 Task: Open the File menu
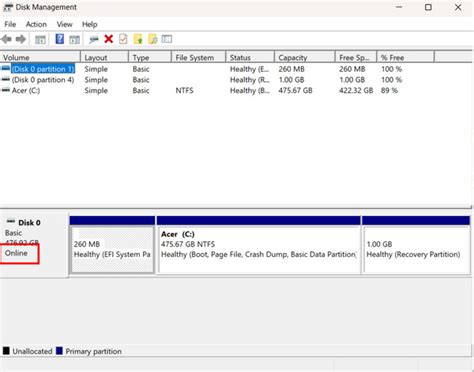click(10, 24)
